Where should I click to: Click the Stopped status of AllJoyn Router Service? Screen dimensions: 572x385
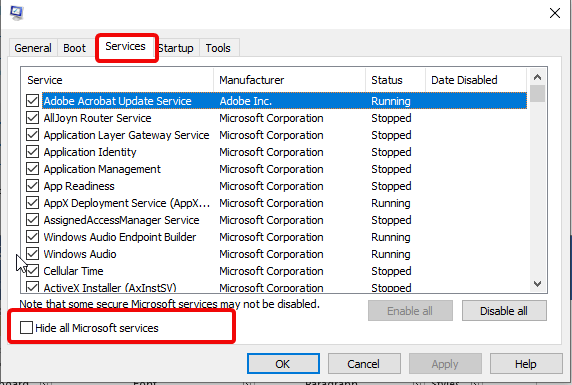[391, 118]
